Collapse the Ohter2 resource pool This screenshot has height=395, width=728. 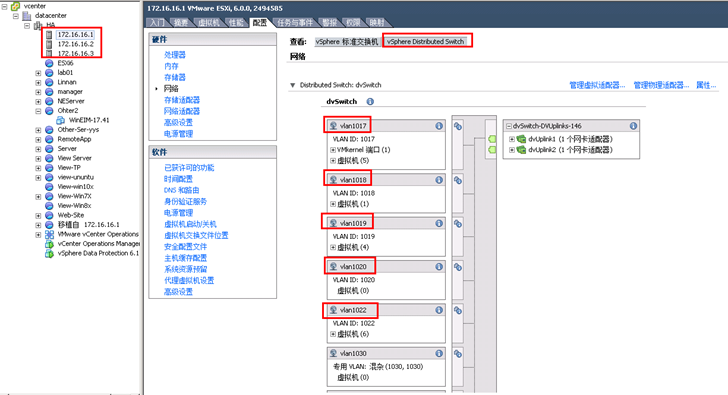coord(38,111)
